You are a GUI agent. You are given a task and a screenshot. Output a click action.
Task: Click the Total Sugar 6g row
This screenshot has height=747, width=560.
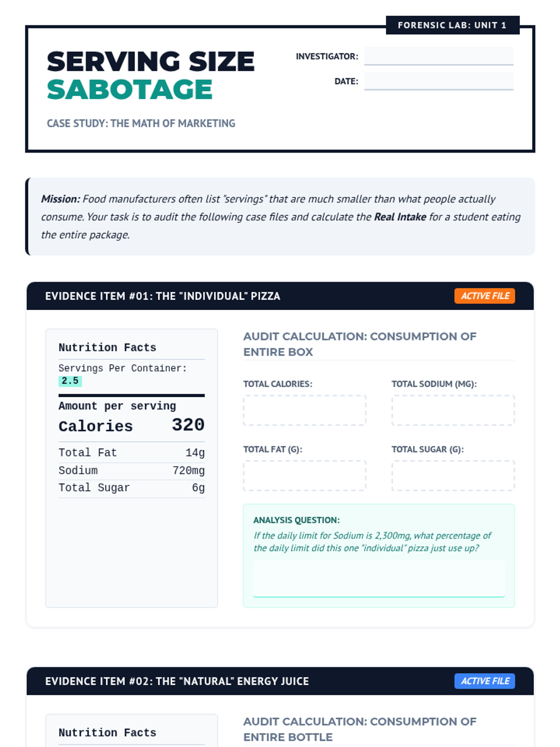[131, 488]
